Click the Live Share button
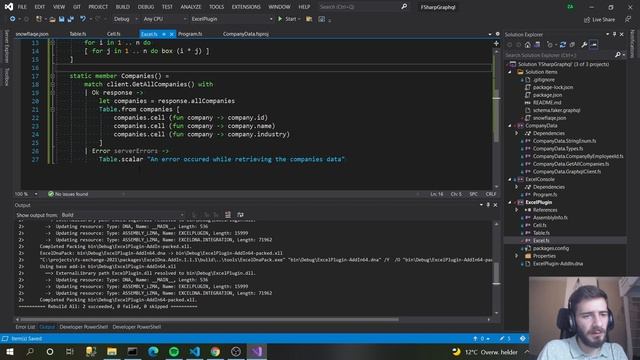Image resolution: width=640 pixels, height=360 pixels. click(x=599, y=20)
